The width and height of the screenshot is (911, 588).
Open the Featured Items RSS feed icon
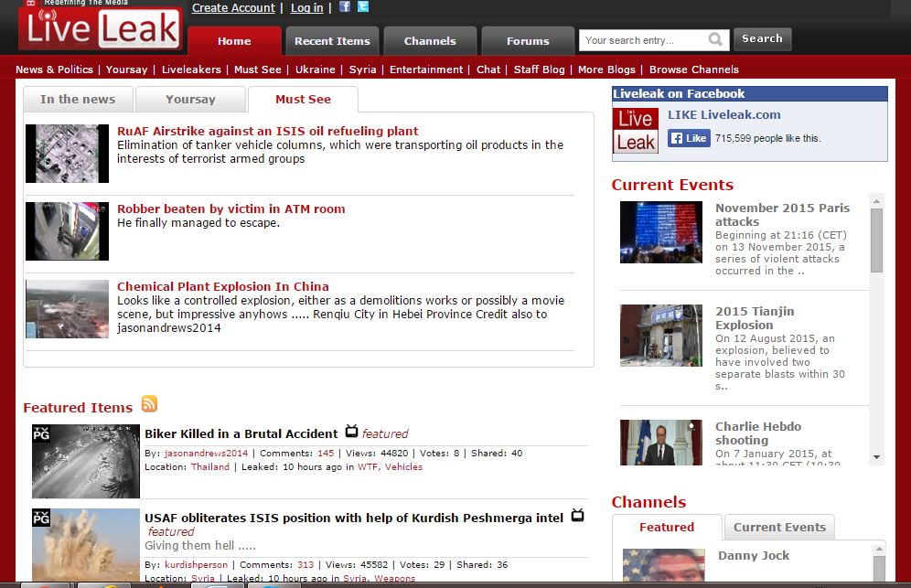point(148,403)
